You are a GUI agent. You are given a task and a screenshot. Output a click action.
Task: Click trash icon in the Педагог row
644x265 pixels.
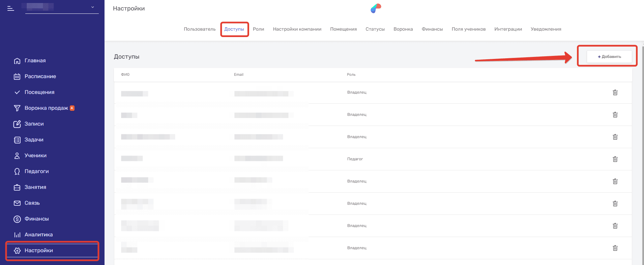[615, 159]
